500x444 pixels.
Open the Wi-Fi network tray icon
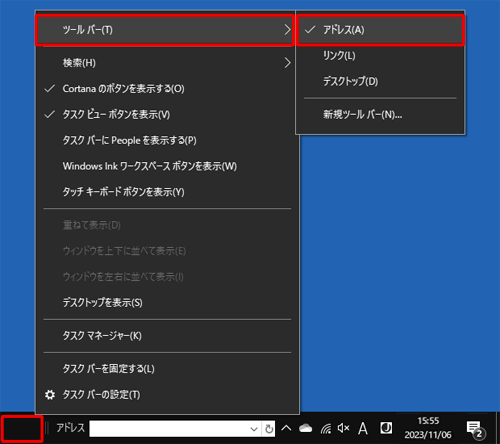326,429
